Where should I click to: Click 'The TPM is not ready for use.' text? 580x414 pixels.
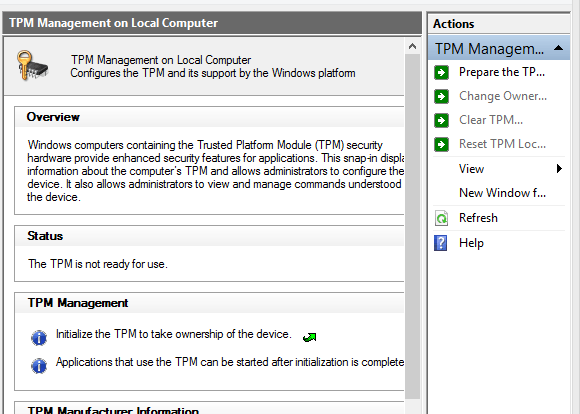click(98, 264)
